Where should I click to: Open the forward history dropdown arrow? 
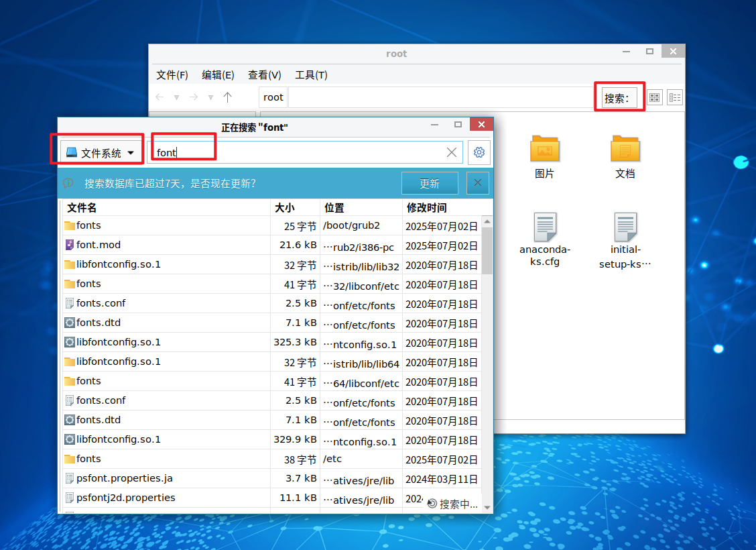pyautogui.click(x=210, y=97)
